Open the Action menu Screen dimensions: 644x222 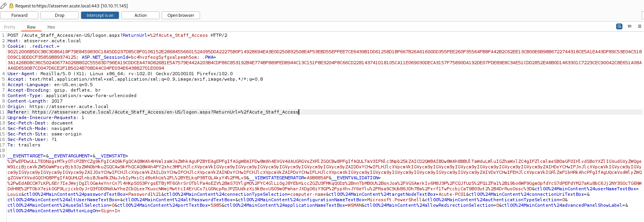(x=140, y=15)
